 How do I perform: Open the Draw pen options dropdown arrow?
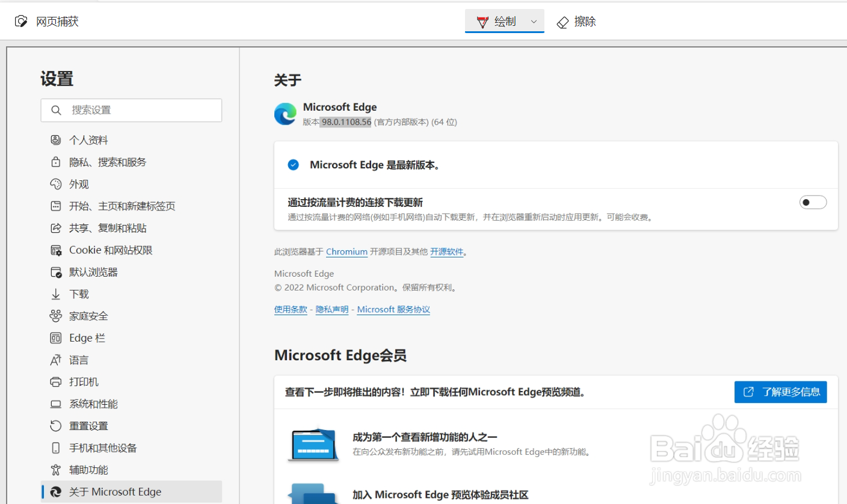point(534,22)
